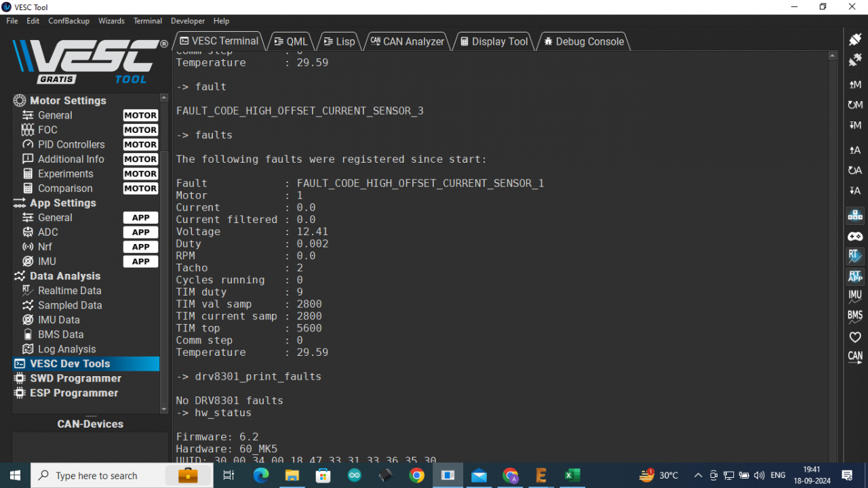
Task: Toggle realtime data streaming
Action: 854,256
